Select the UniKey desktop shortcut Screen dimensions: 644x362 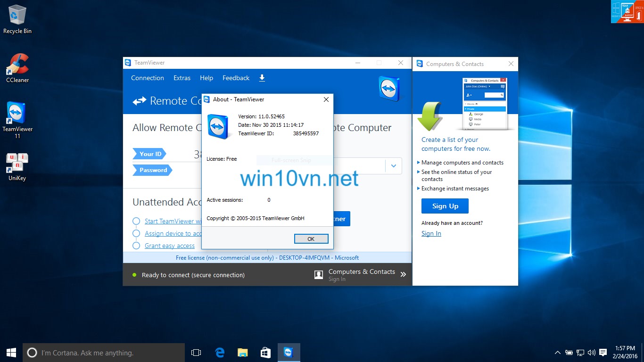point(17,167)
